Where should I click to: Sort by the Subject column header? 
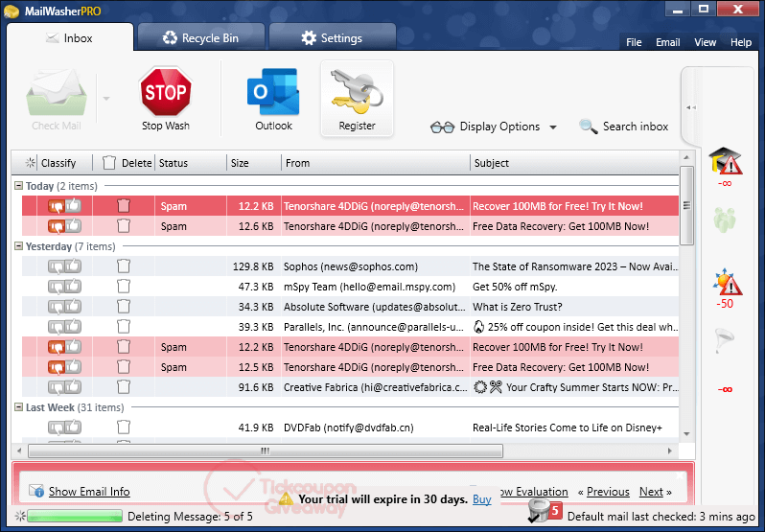pyautogui.click(x=575, y=163)
